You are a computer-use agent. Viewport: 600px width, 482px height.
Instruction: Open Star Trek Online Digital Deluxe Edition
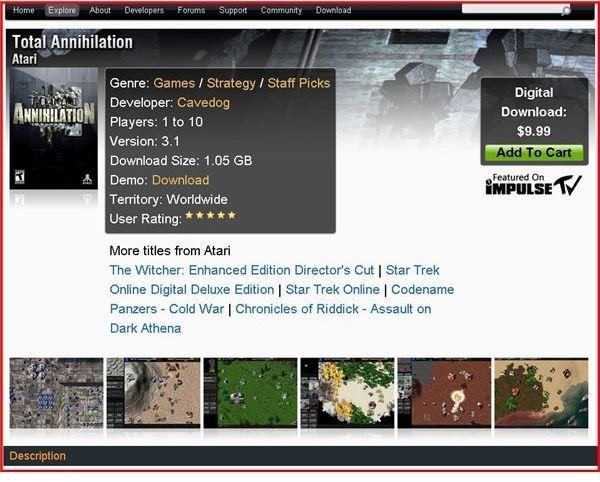(x=192, y=290)
